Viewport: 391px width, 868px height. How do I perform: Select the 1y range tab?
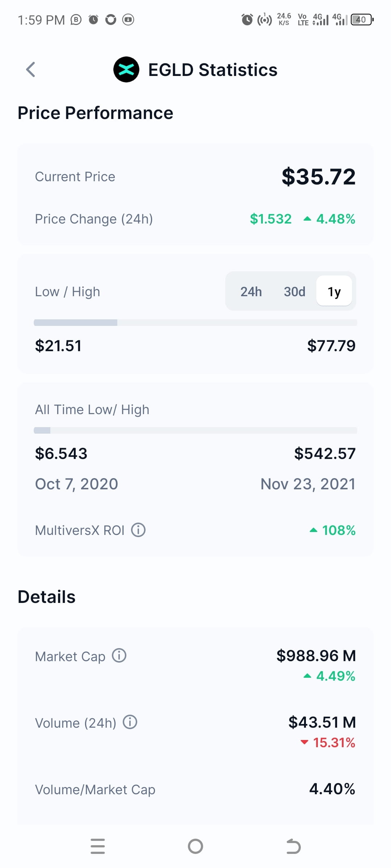pos(334,291)
